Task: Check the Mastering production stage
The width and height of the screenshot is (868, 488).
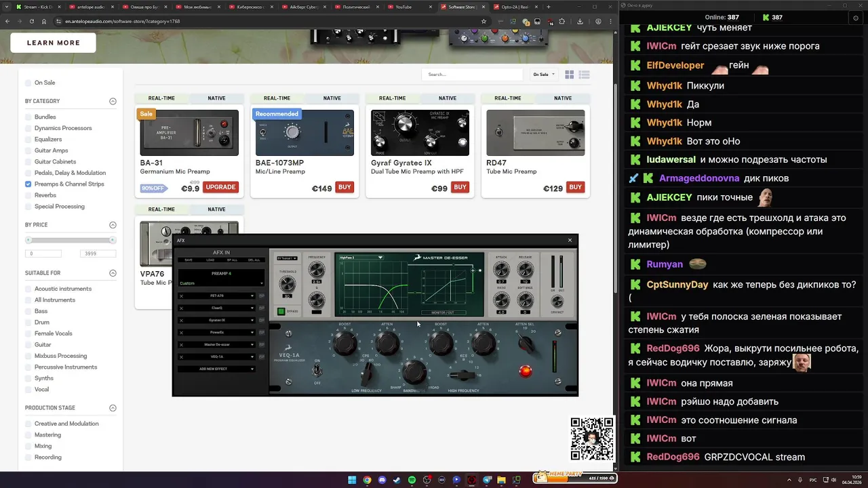Action: [x=28, y=435]
